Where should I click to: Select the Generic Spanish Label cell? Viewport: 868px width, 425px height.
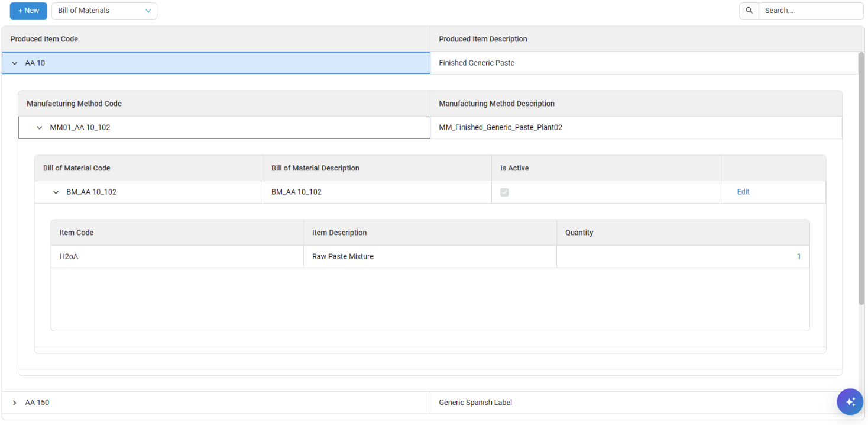[x=475, y=403]
